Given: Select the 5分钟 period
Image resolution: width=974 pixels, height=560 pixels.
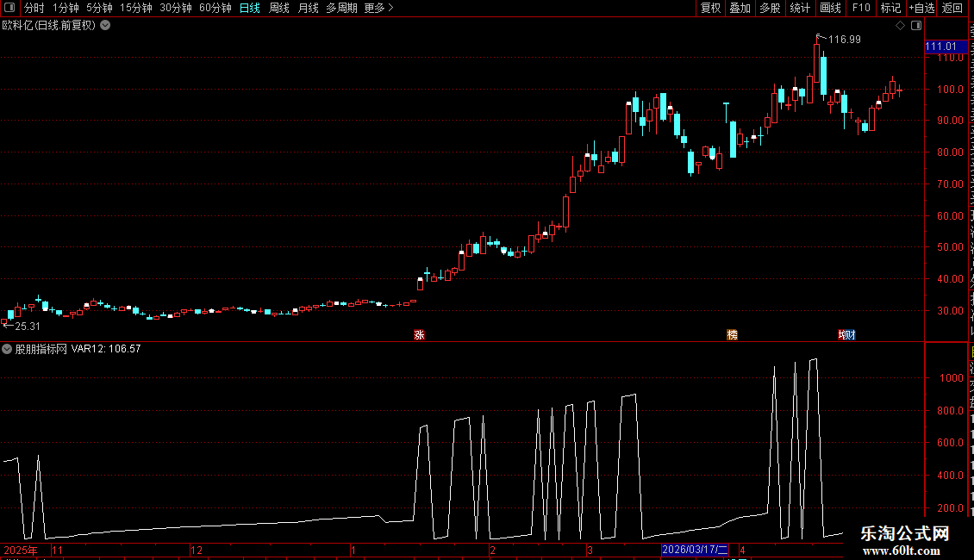Looking at the screenshot, I should 99,8.
